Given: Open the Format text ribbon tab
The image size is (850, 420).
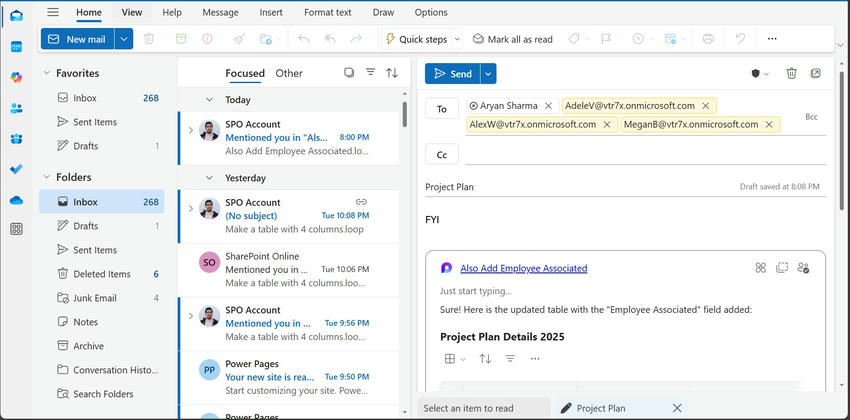Looking at the screenshot, I should [x=328, y=12].
